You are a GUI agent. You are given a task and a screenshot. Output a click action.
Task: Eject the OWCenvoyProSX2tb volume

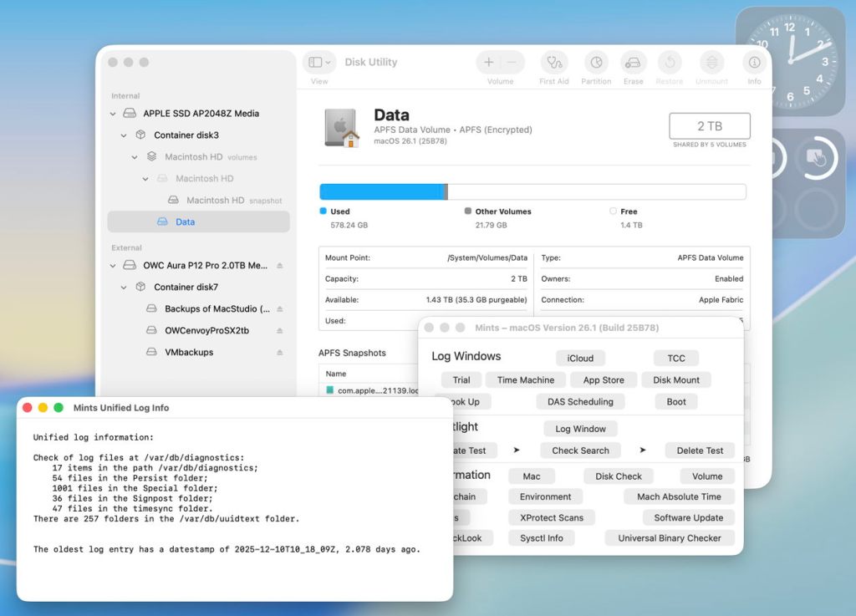pyautogui.click(x=280, y=331)
